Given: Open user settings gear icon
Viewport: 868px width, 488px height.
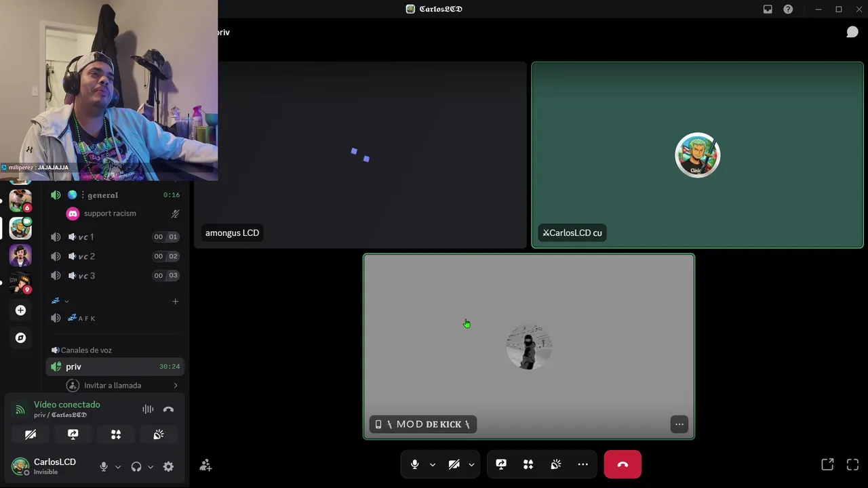Looking at the screenshot, I should [x=168, y=466].
